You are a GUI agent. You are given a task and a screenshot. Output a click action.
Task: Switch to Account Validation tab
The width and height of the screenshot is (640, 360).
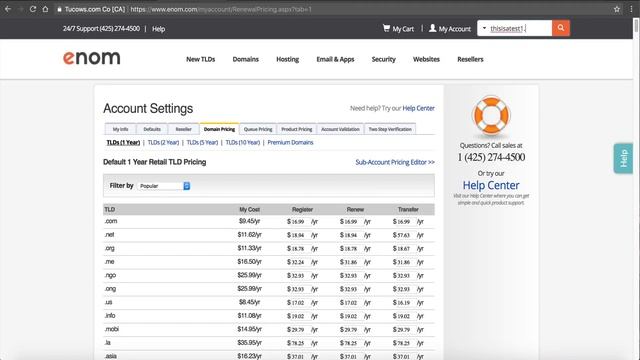tap(340, 129)
